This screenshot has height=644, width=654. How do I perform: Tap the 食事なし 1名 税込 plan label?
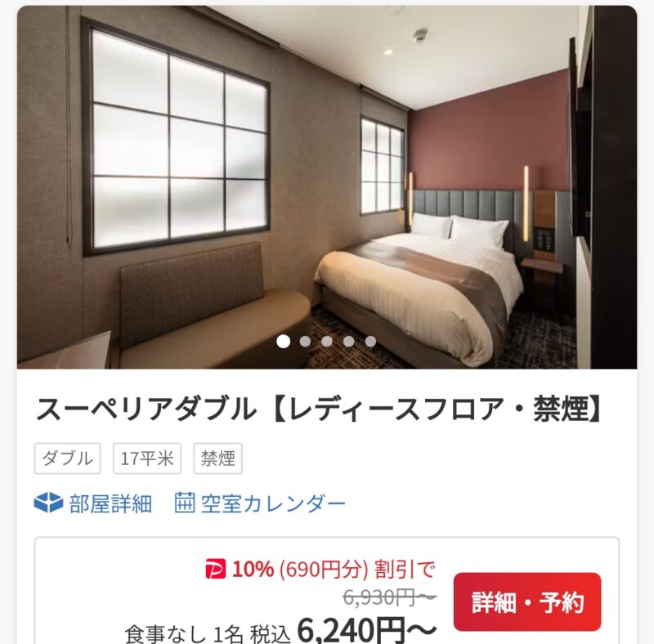208,634
